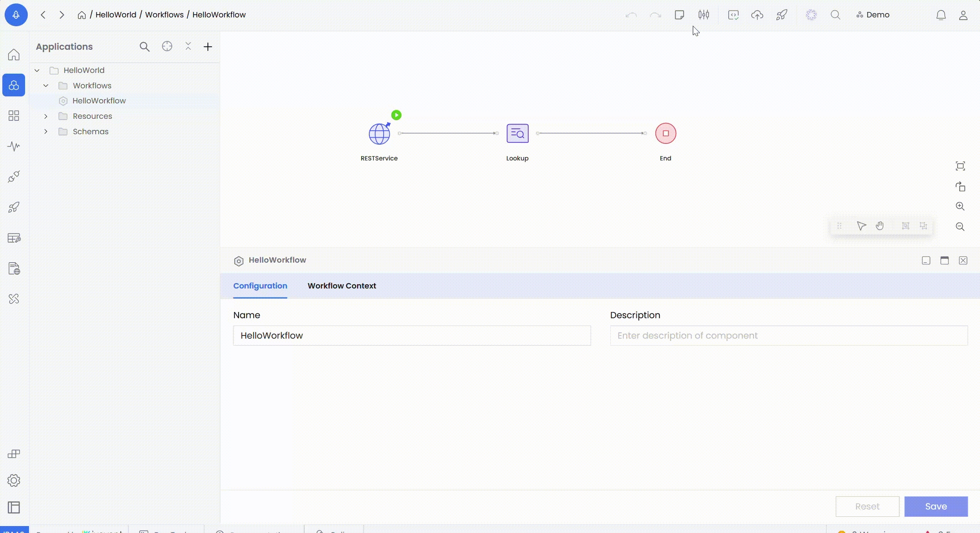Expand the Schemas folder

[46, 132]
